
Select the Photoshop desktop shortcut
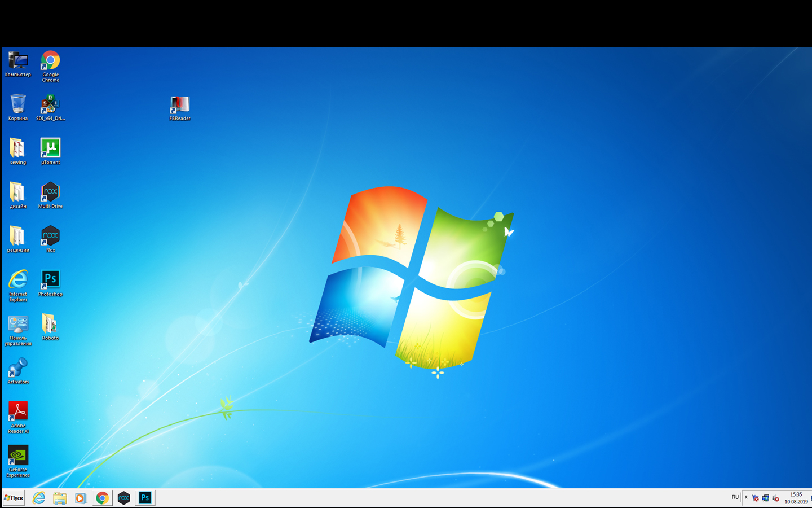(x=50, y=283)
